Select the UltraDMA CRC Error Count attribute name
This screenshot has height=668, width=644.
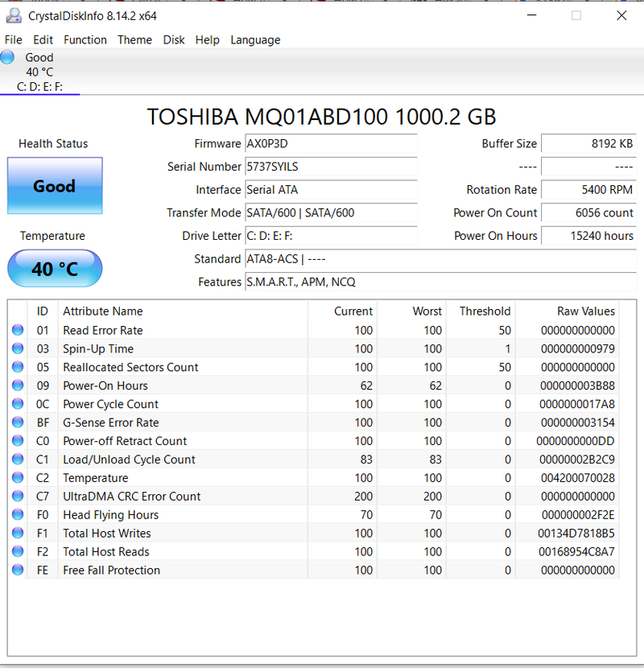tap(132, 497)
